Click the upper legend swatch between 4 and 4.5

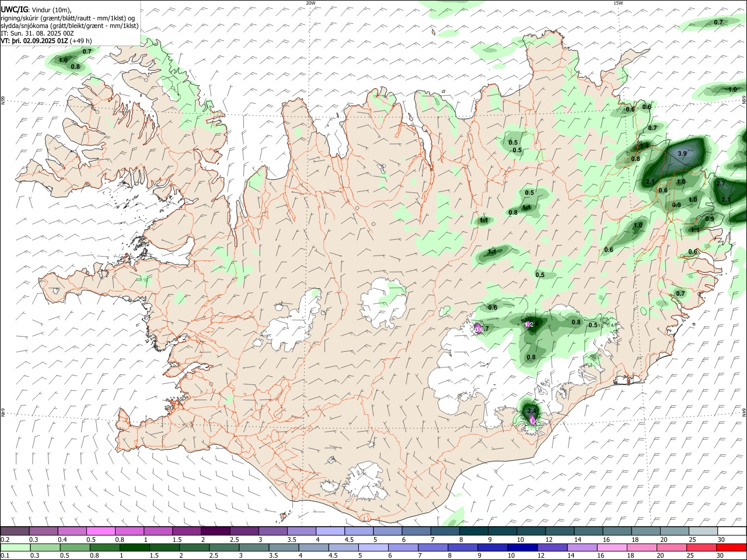click(x=330, y=531)
